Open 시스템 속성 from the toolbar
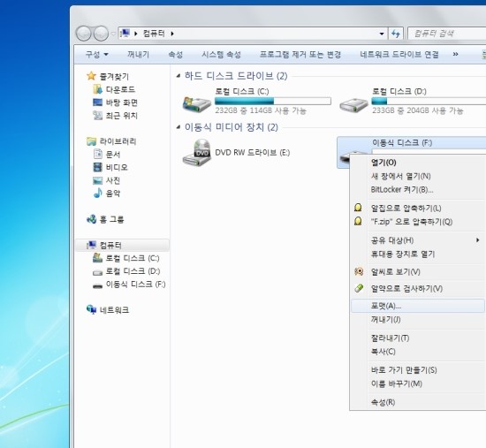Viewport: 486px width, 448px height. click(x=221, y=55)
